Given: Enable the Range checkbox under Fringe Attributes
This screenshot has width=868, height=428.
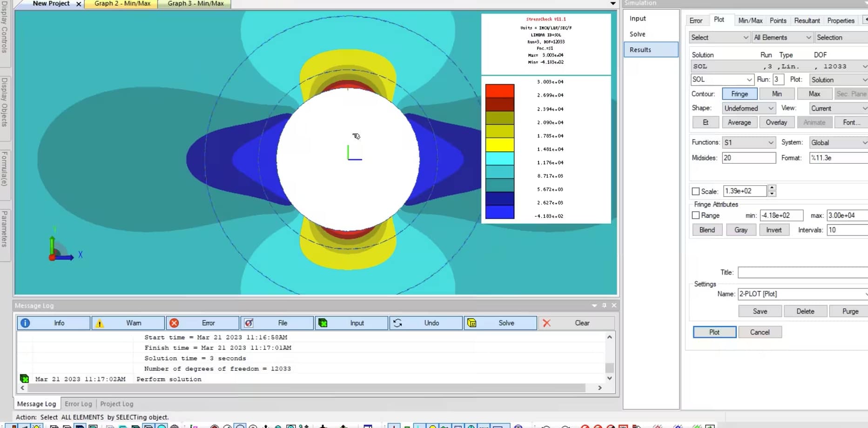Looking at the screenshot, I should click(x=696, y=215).
